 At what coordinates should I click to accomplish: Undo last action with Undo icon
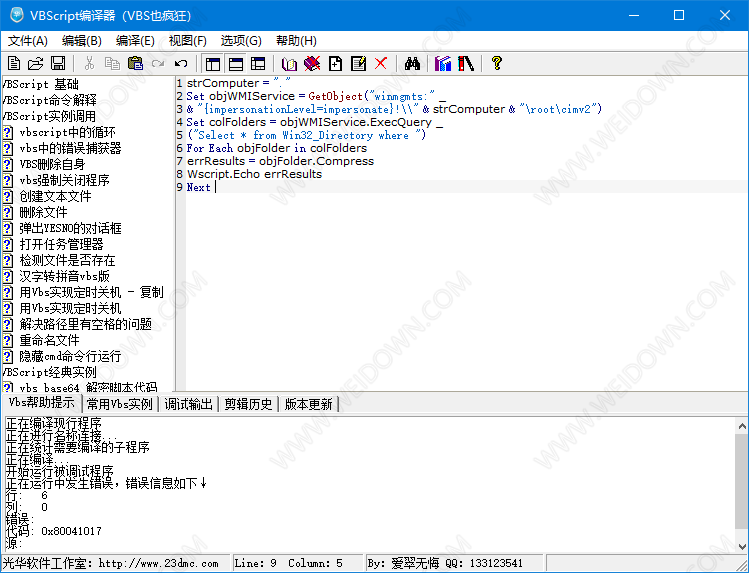tap(181, 63)
